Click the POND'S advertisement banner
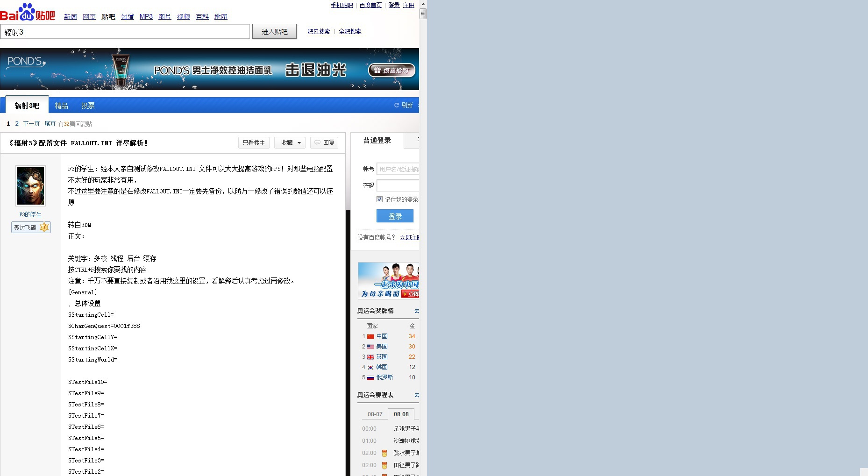The image size is (868, 476). tap(209, 69)
